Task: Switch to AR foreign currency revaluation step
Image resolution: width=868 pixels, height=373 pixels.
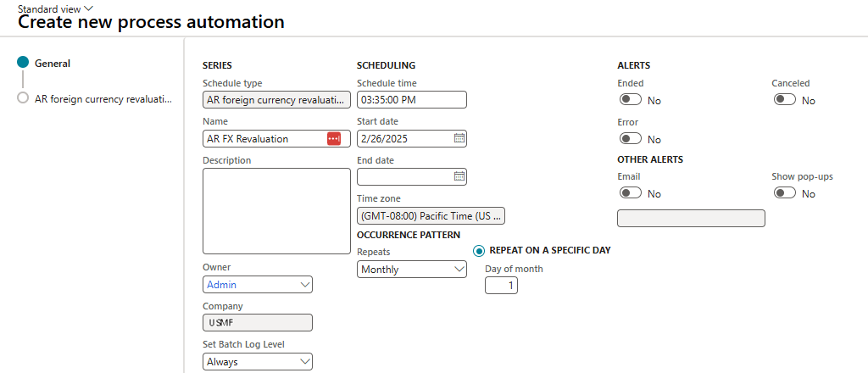Action: 103,98
